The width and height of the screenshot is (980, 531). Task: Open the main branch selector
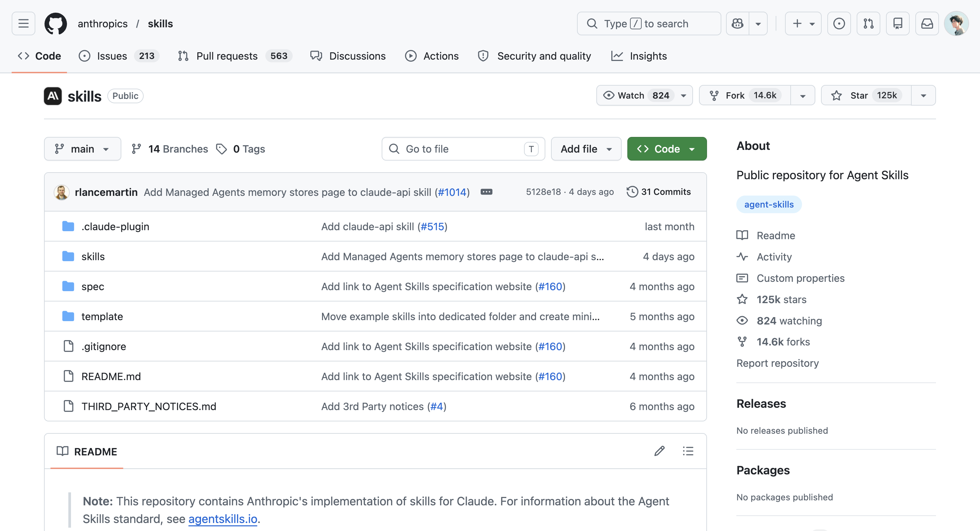(83, 149)
